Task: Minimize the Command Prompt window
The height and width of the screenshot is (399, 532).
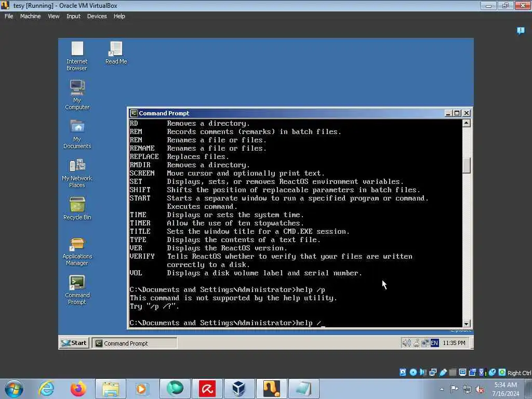Action: point(448,113)
